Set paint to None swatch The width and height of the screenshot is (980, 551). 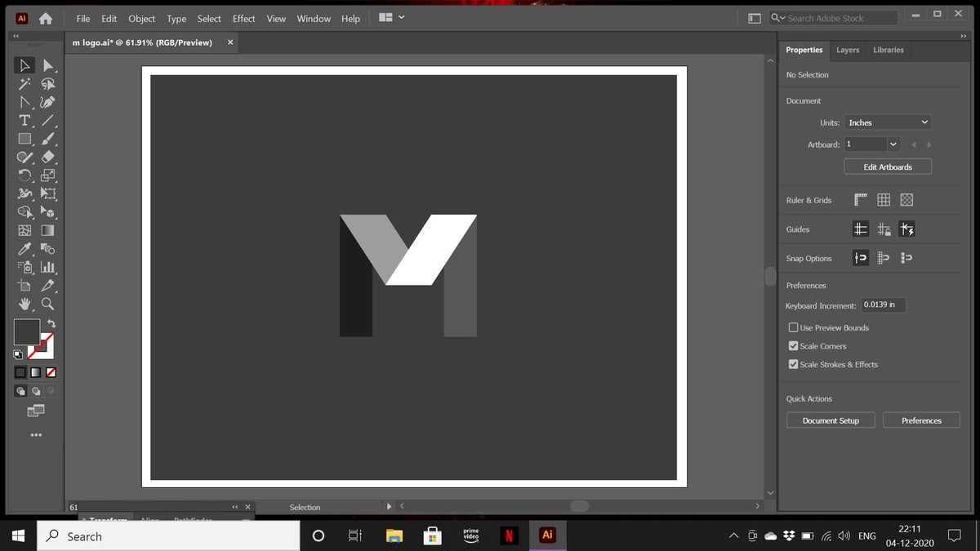51,372
